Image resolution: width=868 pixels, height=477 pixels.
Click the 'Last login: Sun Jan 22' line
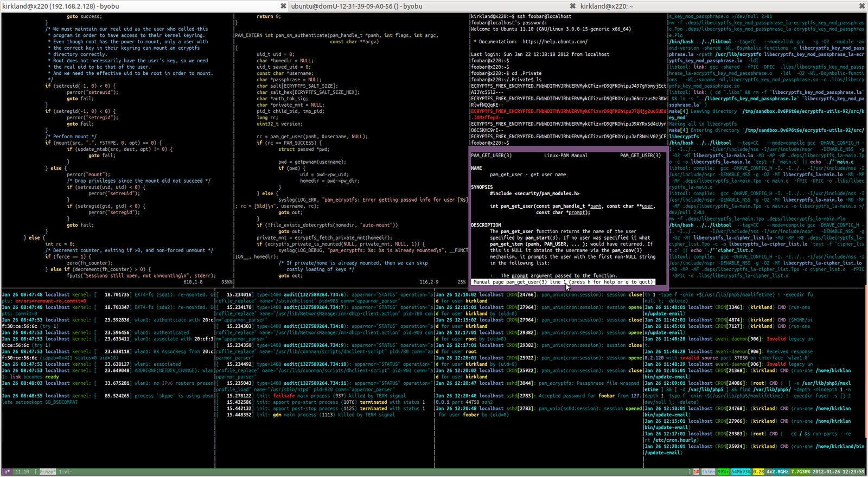(x=540, y=54)
